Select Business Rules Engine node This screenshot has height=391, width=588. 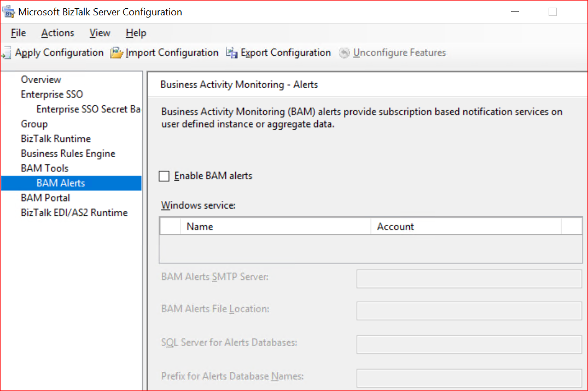click(68, 153)
